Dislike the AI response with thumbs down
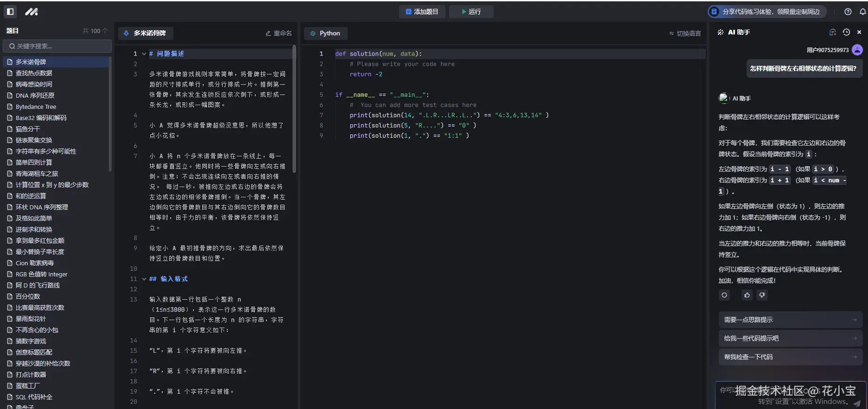The image size is (868, 409). [762, 295]
